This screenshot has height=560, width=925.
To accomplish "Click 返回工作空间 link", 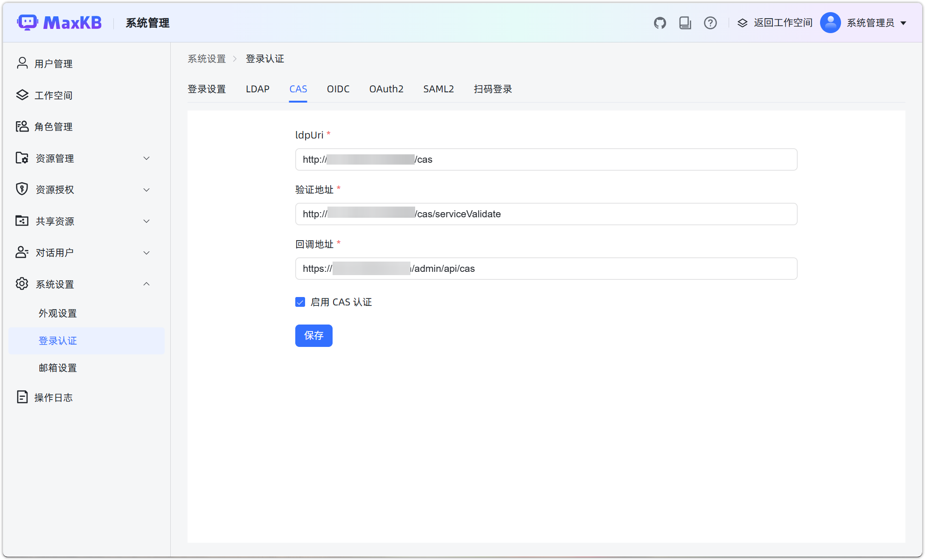I will [782, 23].
